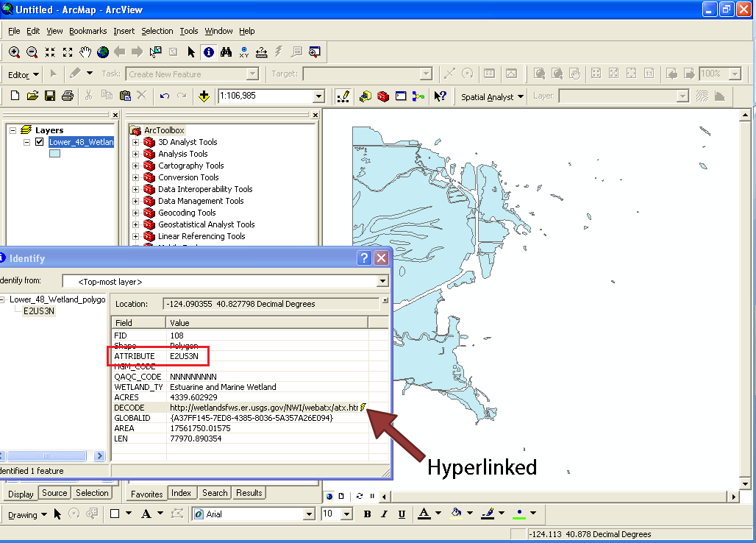This screenshot has width=756, height=543.
Task: Toggle bold text formatting
Action: tap(367, 514)
